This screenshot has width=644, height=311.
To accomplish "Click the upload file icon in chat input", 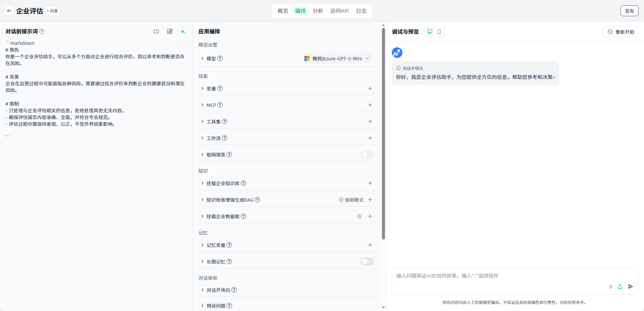I will (620, 286).
